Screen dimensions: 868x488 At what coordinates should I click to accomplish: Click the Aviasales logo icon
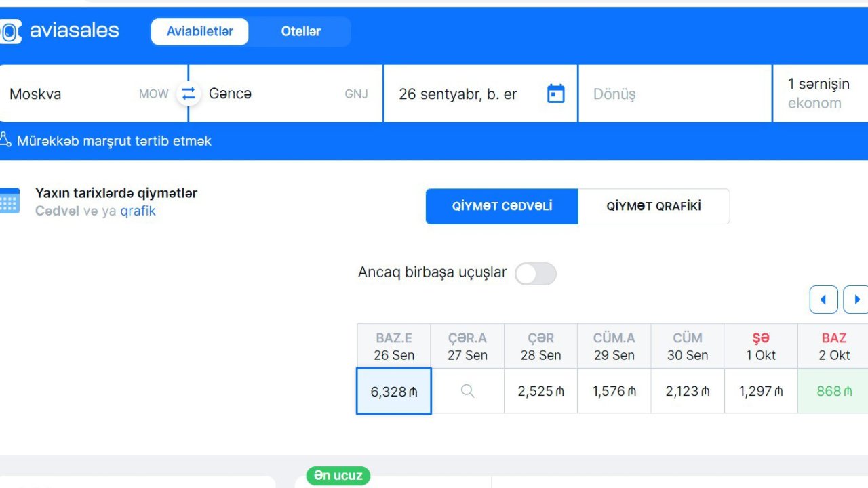pyautogui.click(x=9, y=31)
